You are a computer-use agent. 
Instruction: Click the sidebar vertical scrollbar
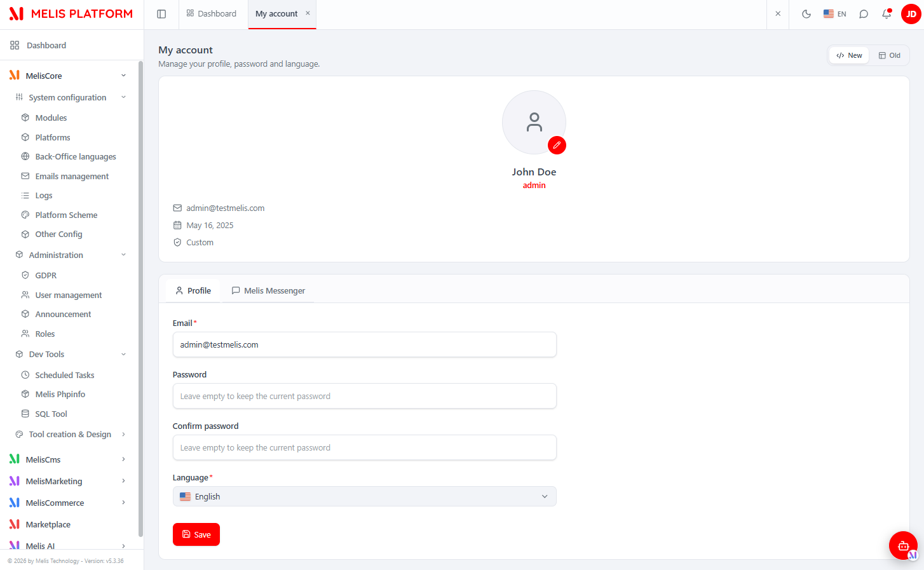pos(140,299)
